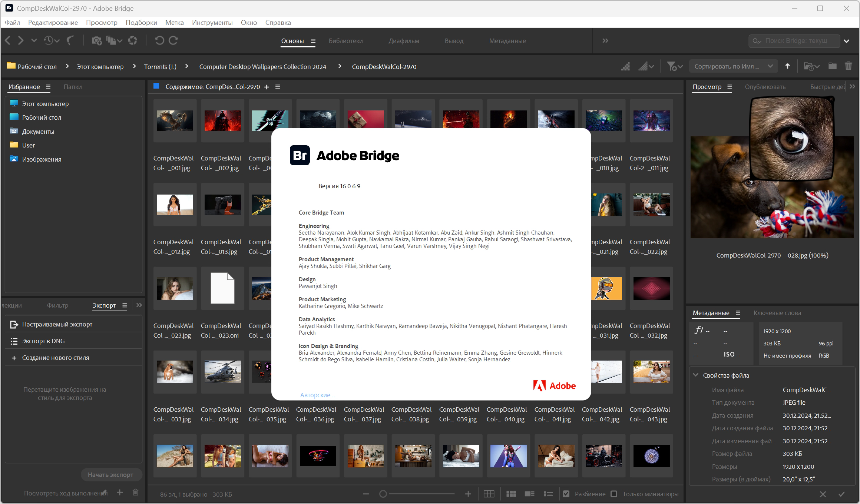Open the thumbnail quality options dropdown
This screenshot has height=504, width=860.
[646, 66]
